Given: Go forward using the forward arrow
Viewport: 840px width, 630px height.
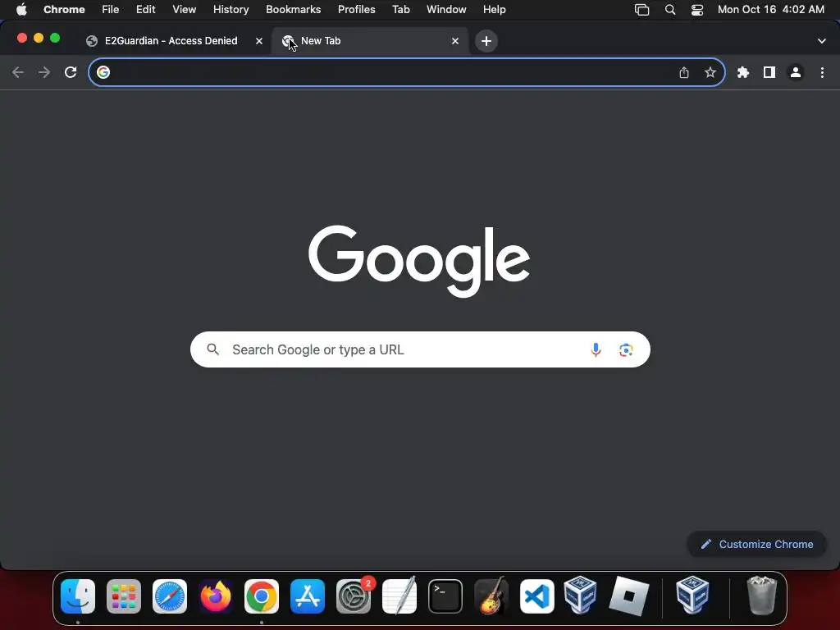Looking at the screenshot, I should coord(44,72).
